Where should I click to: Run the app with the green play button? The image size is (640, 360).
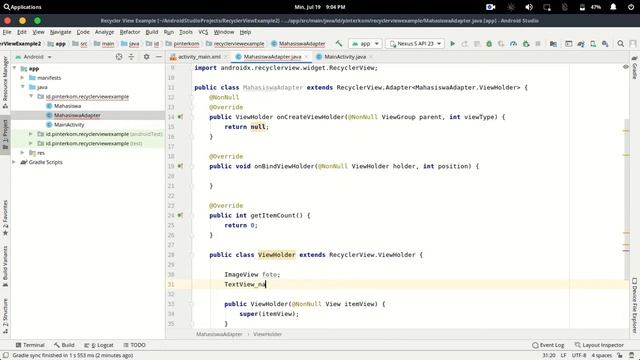(x=452, y=44)
